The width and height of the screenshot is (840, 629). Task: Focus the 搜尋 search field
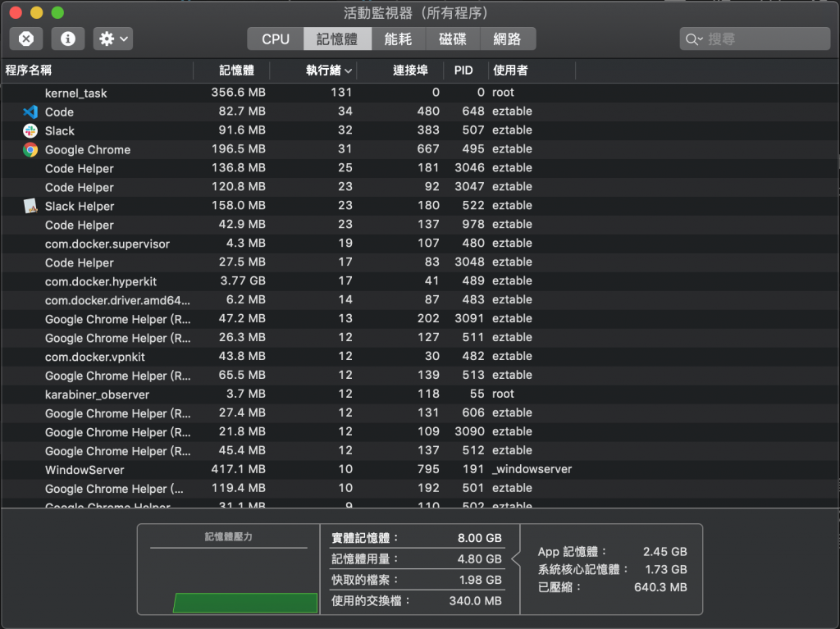coord(755,39)
